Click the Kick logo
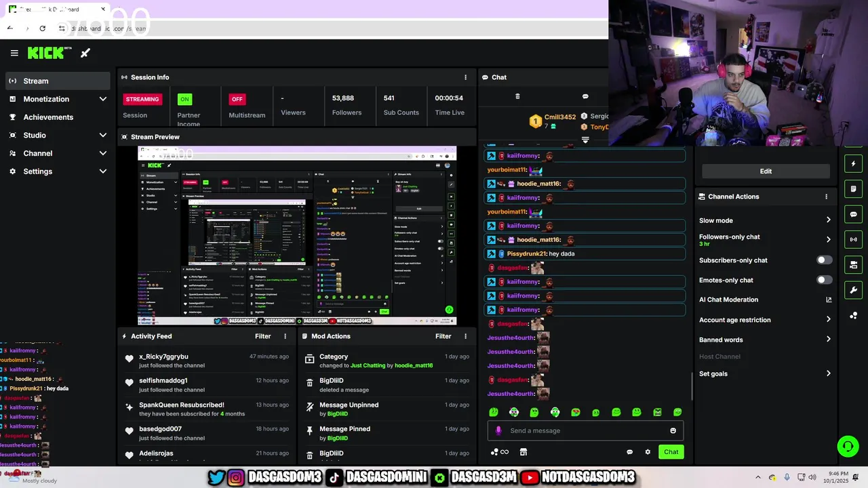 click(x=50, y=53)
